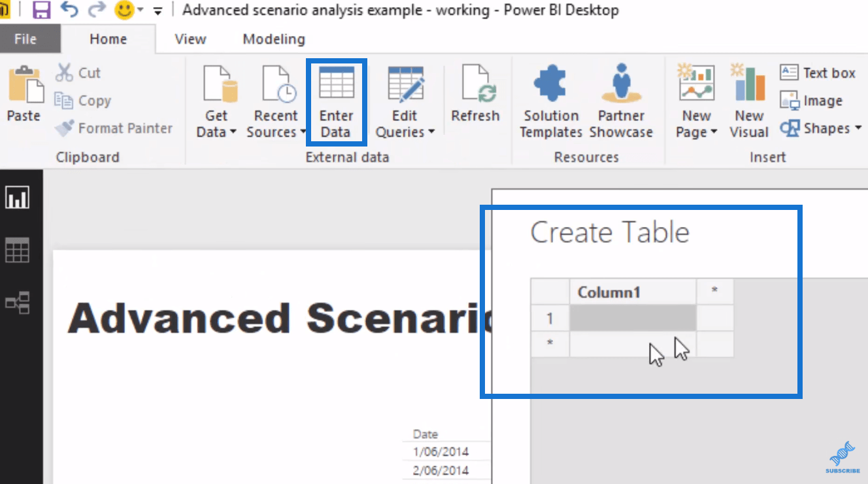Insert an Image
The width and height of the screenshot is (868, 484).
[x=811, y=101]
